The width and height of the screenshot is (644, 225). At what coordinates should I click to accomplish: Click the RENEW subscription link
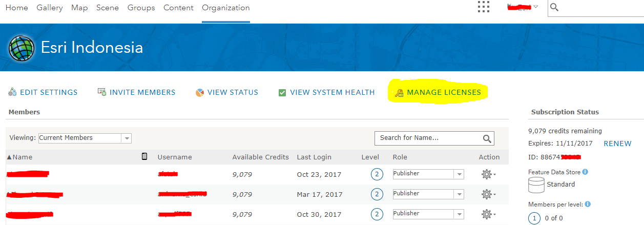617,144
